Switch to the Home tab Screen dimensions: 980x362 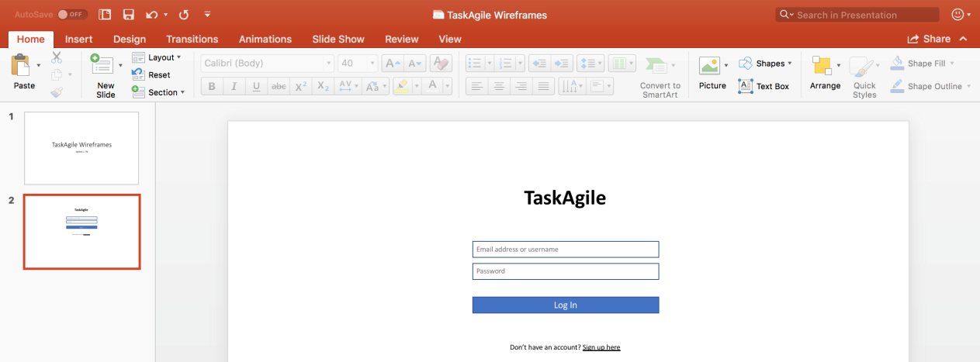pyautogui.click(x=31, y=39)
